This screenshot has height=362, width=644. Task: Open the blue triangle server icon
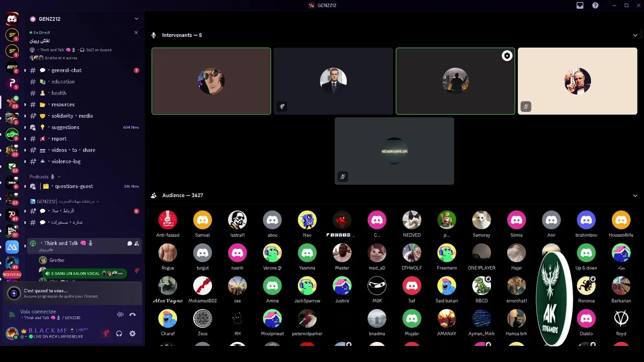coord(12,247)
